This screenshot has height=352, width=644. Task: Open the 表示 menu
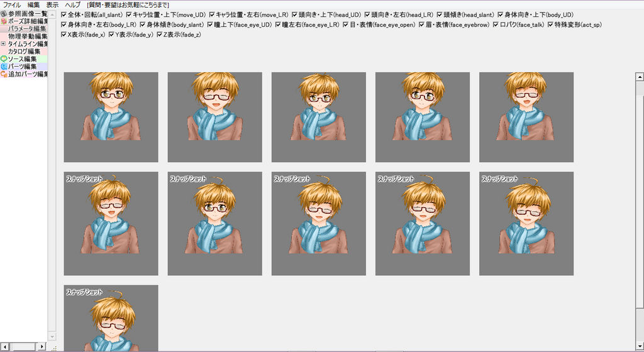click(x=52, y=5)
